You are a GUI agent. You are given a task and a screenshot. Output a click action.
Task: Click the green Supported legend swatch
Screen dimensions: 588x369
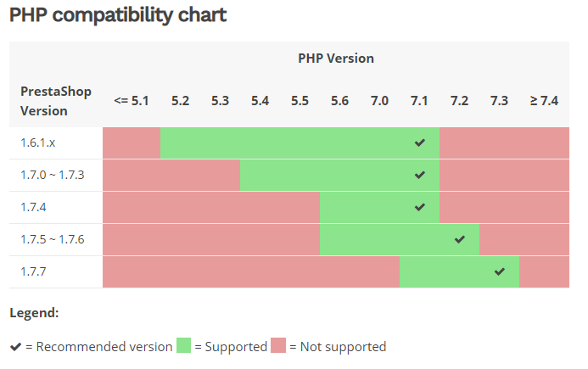pyautogui.click(x=183, y=346)
